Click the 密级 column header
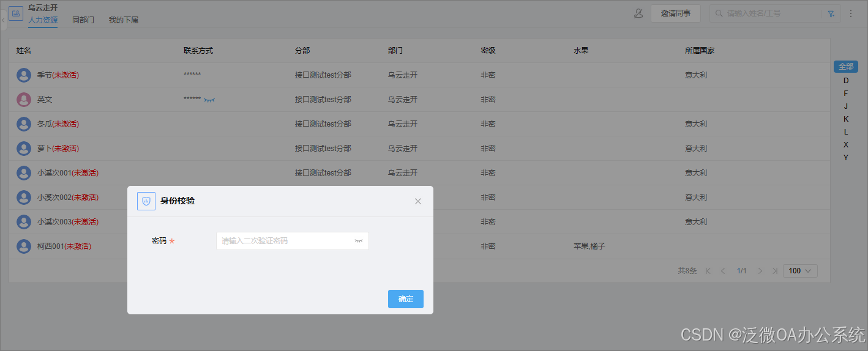 488,51
